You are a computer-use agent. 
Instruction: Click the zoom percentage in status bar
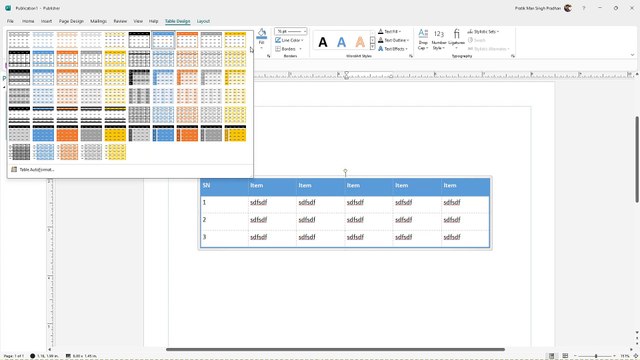point(624,356)
